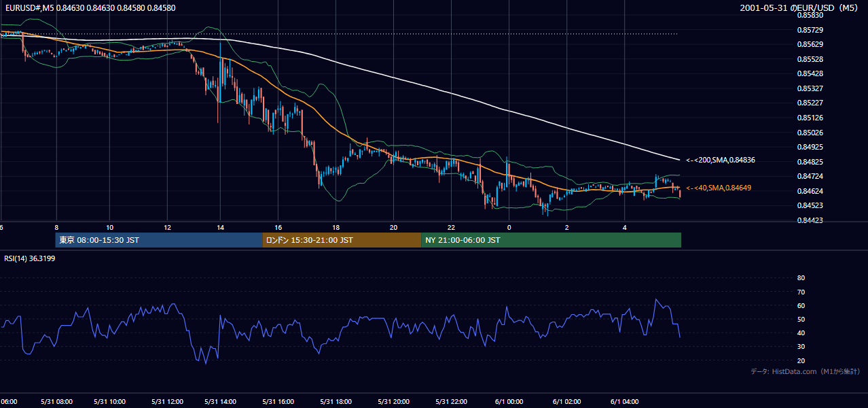Viewport: 868px width, 408px height.
Task: Click price axis value 0.84523
Action: [810, 205]
